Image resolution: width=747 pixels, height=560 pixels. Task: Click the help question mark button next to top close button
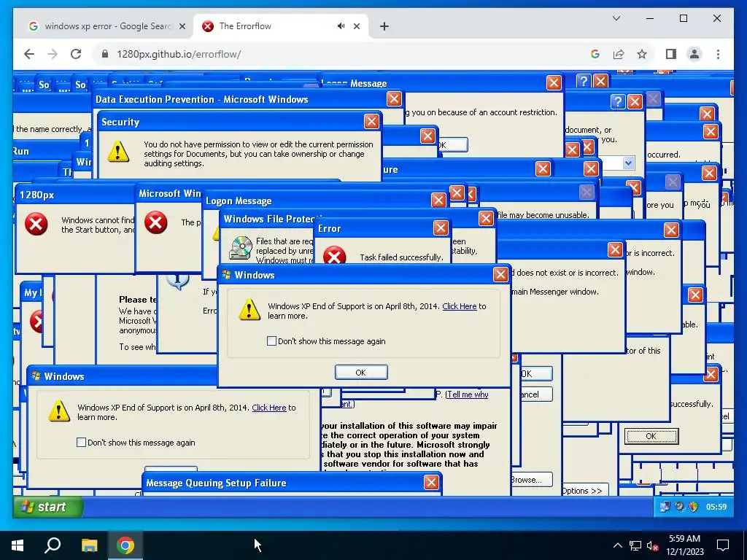coord(584,81)
